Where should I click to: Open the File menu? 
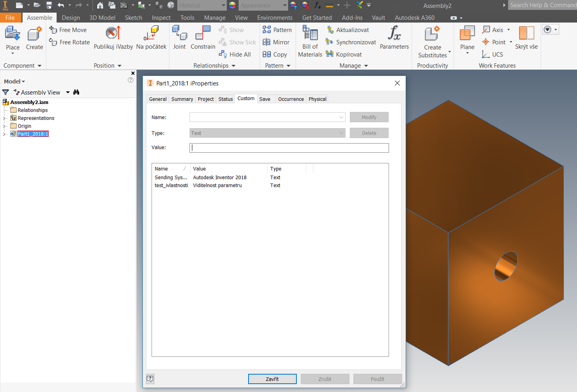coord(10,17)
